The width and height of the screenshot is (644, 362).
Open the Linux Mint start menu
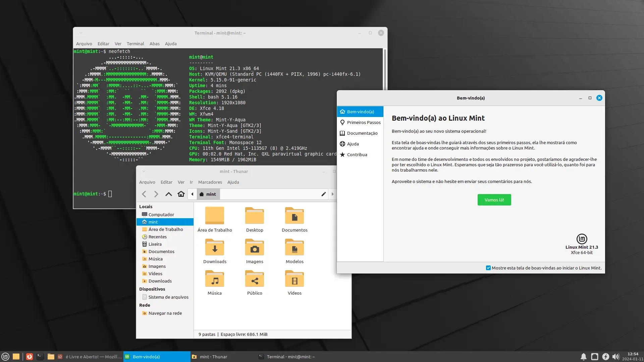5,357
